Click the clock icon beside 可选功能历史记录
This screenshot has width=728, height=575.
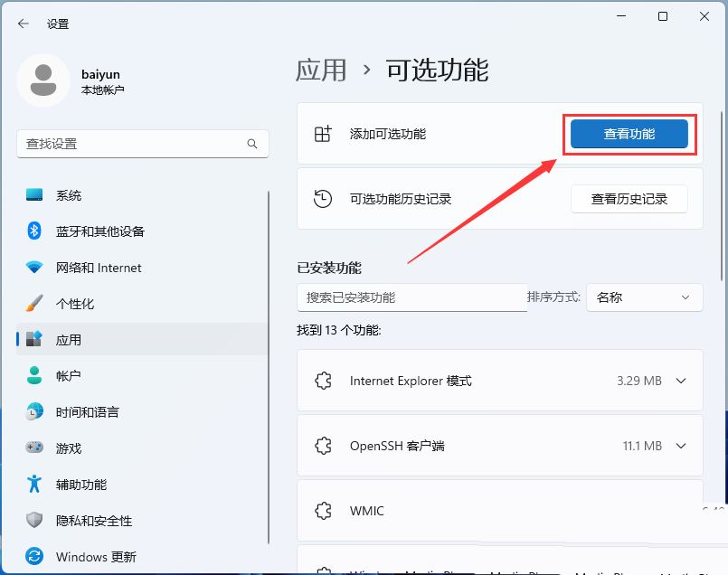(322, 198)
